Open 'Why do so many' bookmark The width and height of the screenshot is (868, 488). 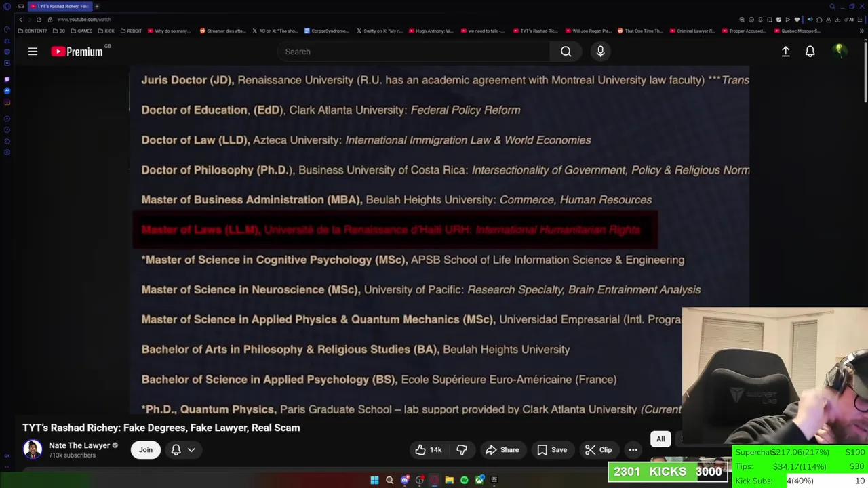[170, 30]
